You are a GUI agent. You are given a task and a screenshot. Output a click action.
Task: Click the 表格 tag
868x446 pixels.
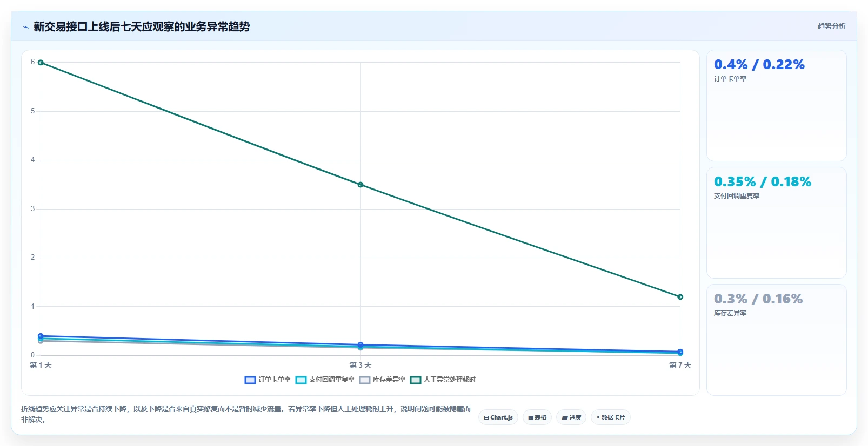[537, 417]
